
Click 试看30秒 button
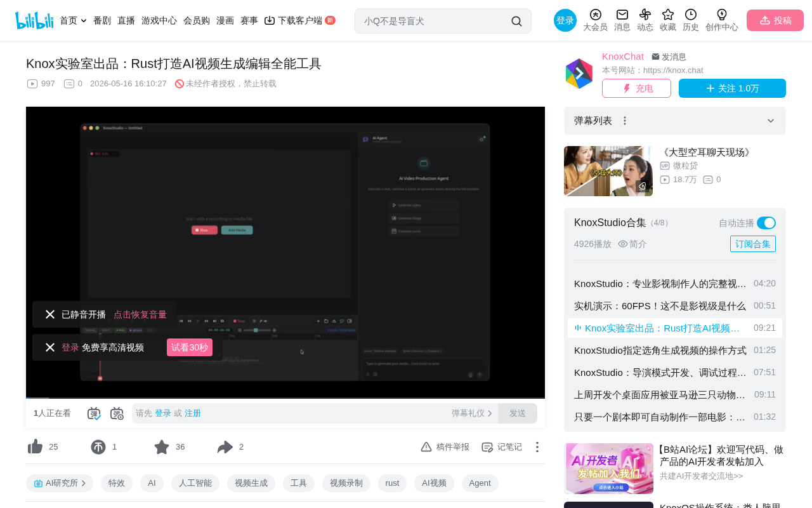click(190, 347)
